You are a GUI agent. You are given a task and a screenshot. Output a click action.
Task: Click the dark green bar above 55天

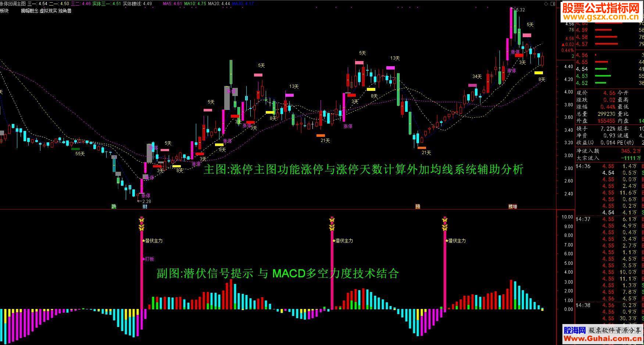[75, 149]
